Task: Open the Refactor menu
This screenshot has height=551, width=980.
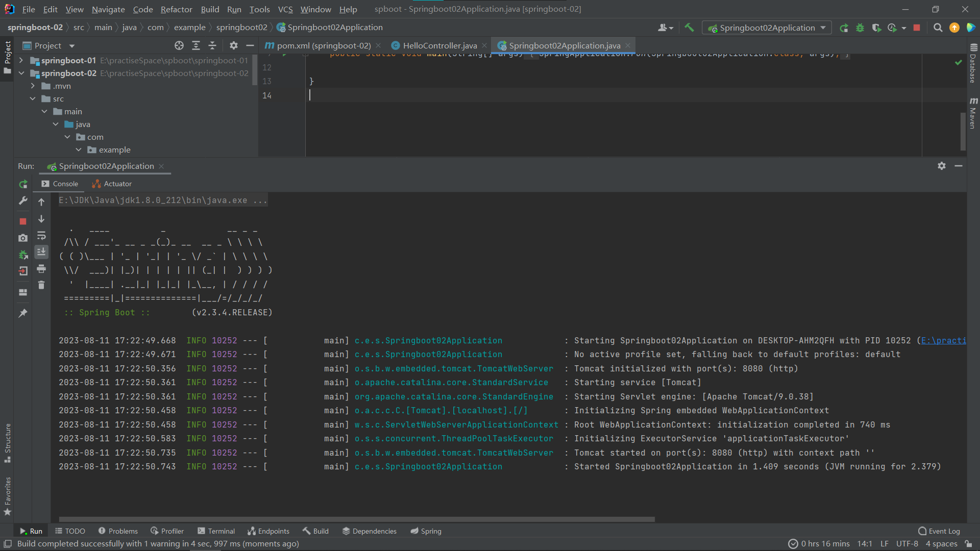Action: click(176, 9)
